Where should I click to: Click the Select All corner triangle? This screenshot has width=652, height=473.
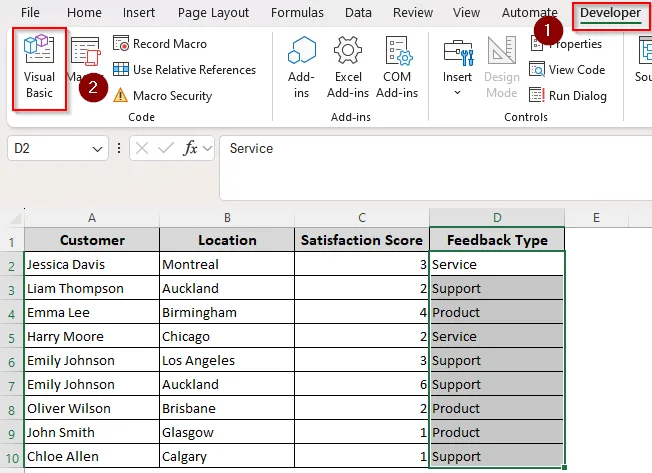tap(15, 218)
